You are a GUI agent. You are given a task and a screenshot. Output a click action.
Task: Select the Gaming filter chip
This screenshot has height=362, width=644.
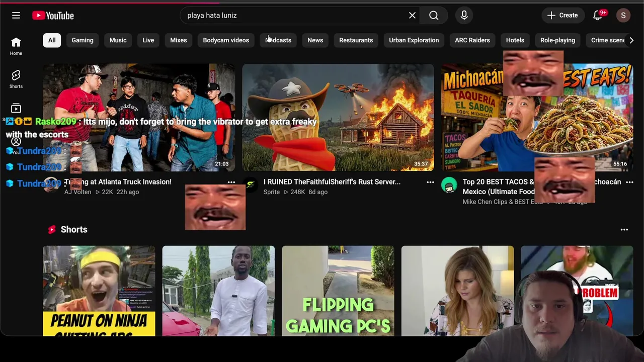[83, 40]
